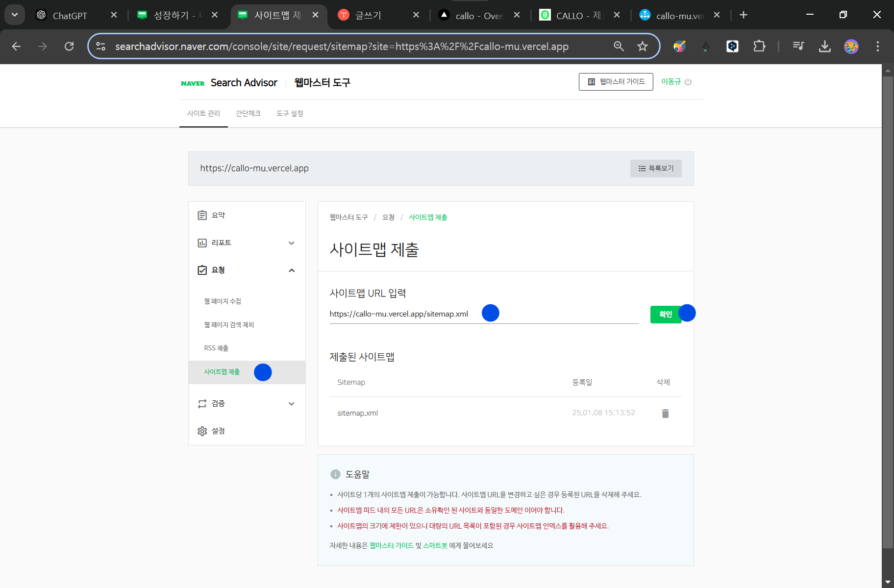This screenshot has height=588, width=894.
Task: Go back to previous page
Action: tap(16, 46)
